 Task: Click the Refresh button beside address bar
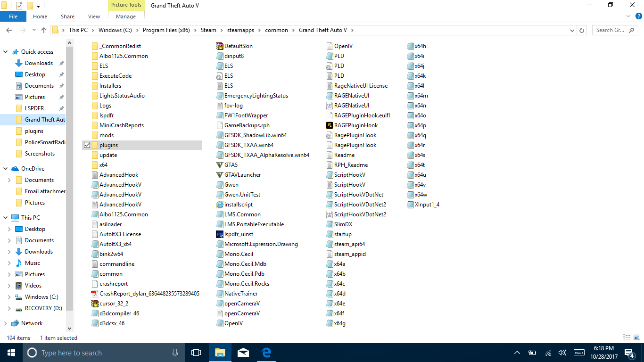click(582, 30)
